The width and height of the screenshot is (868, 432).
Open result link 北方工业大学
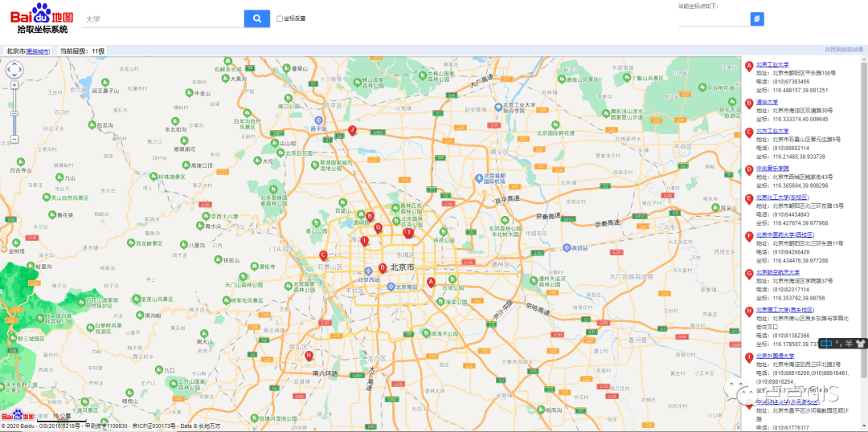(x=772, y=131)
